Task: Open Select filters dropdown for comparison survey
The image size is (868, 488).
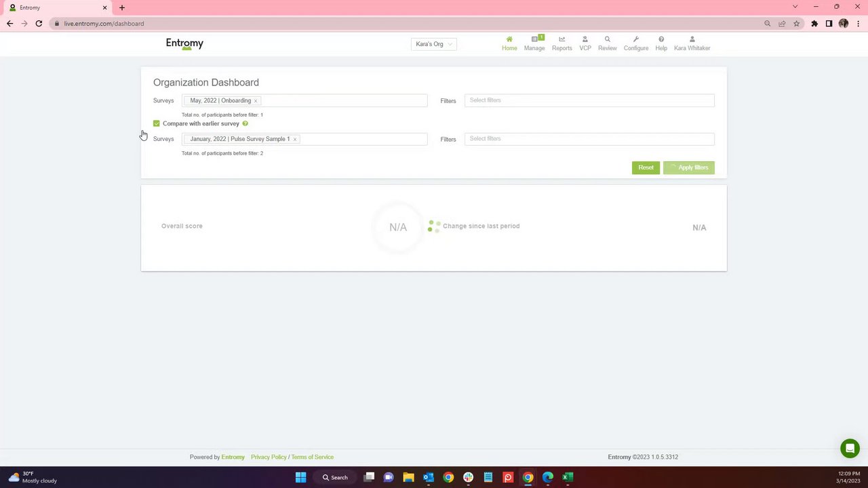Action: tap(589, 139)
